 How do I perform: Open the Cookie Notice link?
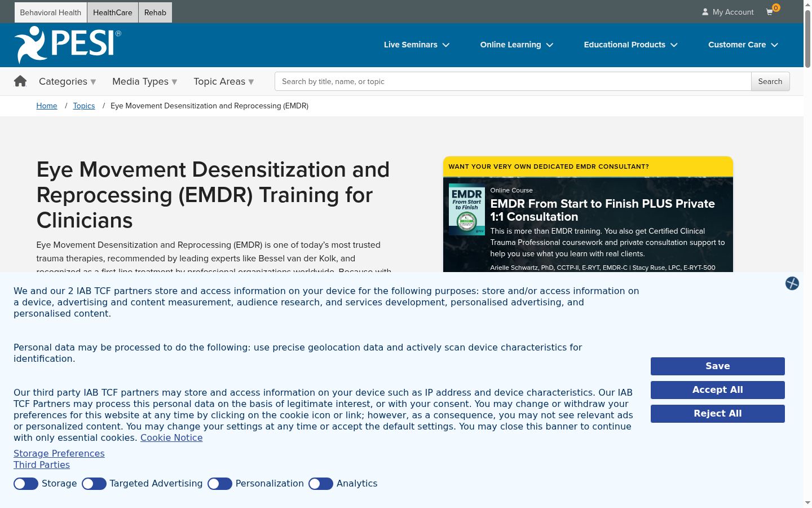pyautogui.click(x=171, y=437)
